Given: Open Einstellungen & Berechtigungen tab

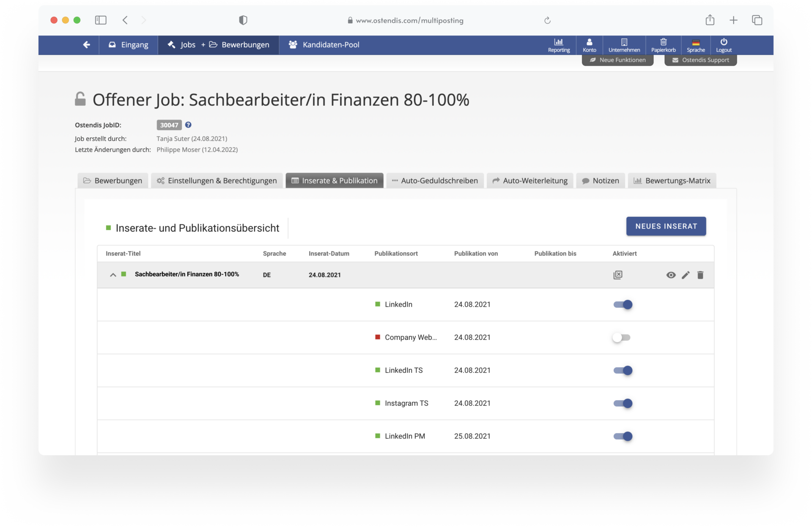Looking at the screenshot, I should click(x=217, y=180).
